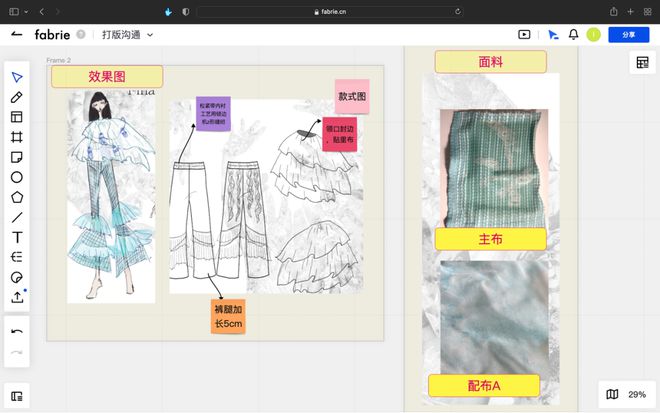The width and height of the screenshot is (660, 413).
Task: Click the fabrie logo
Action: 52,35
